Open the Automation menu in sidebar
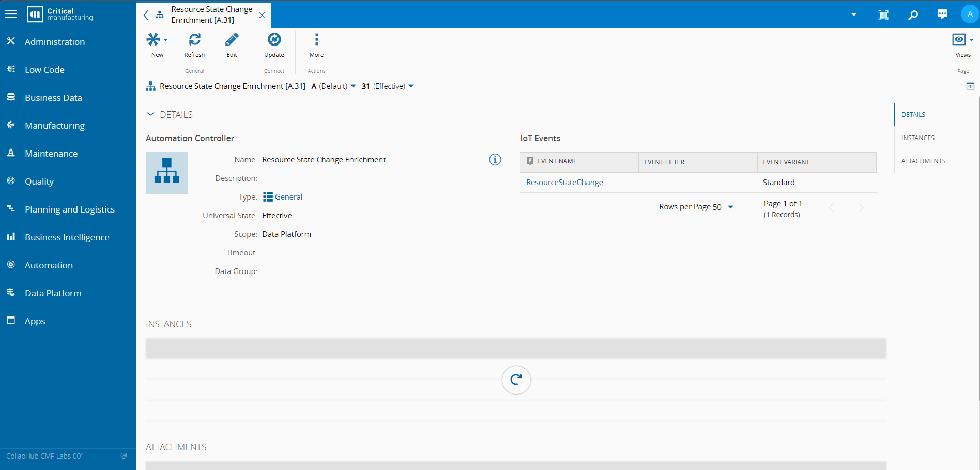 coord(49,265)
